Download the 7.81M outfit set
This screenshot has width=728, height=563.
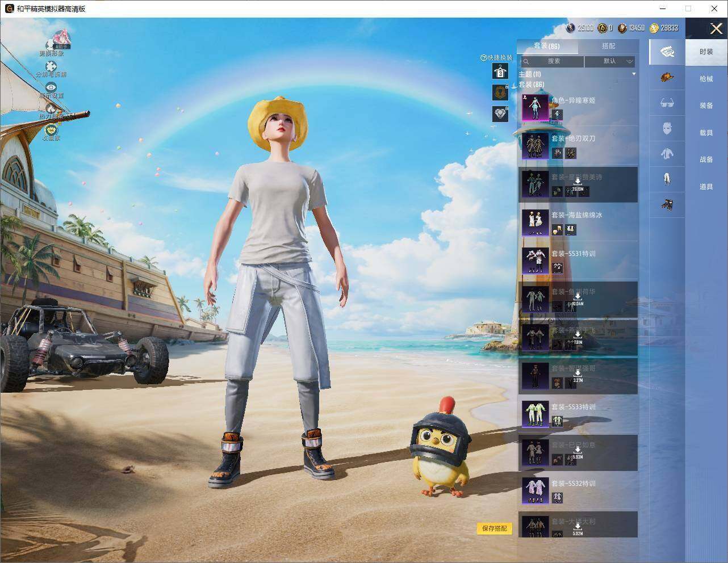point(578,337)
